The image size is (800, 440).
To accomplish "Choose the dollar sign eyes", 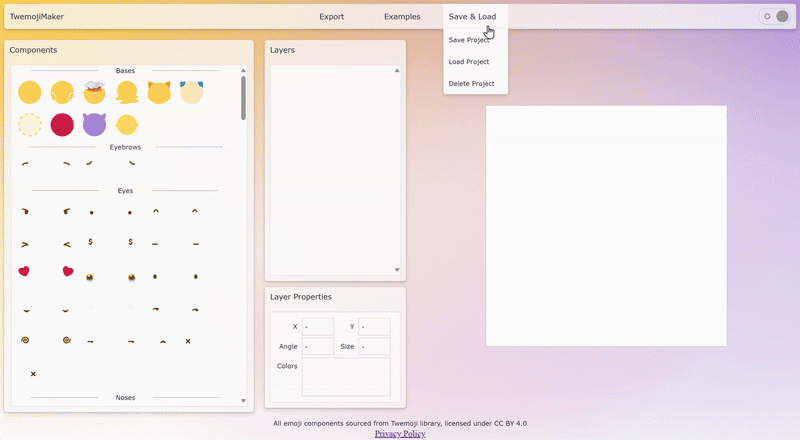I will [x=91, y=242].
